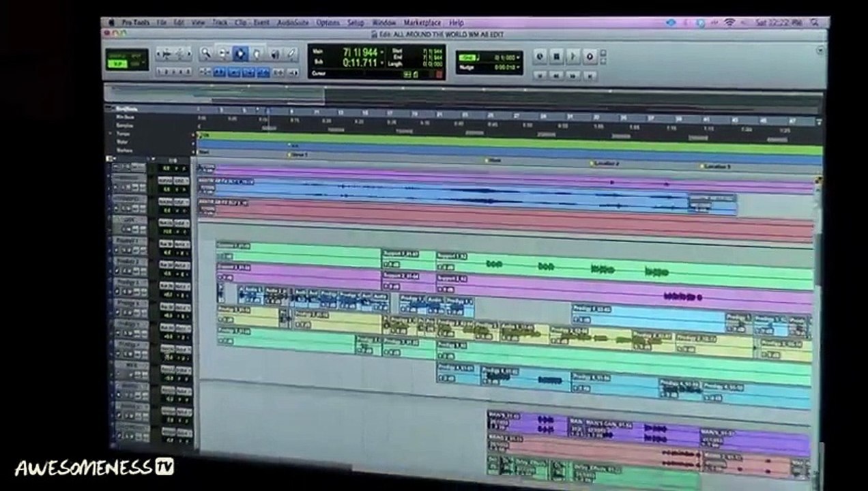The image size is (868, 491).
Task: Open the Nudge value dropdown
Action: pos(519,68)
